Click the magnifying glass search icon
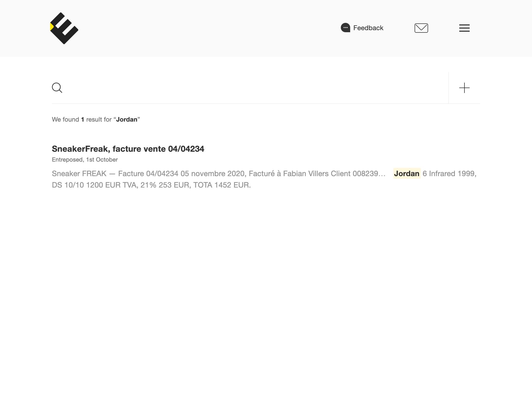Image resolution: width=532 pixels, height=399 pixels. 57,88
